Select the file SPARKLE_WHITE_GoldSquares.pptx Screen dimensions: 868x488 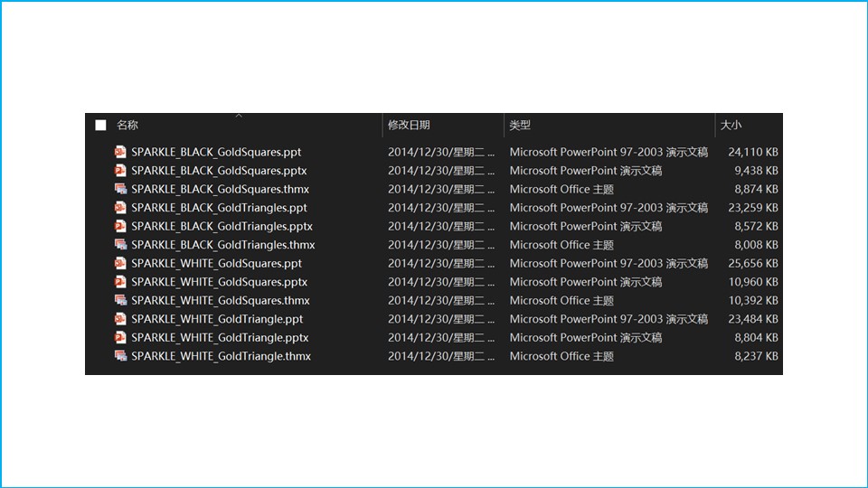(219, 282)
